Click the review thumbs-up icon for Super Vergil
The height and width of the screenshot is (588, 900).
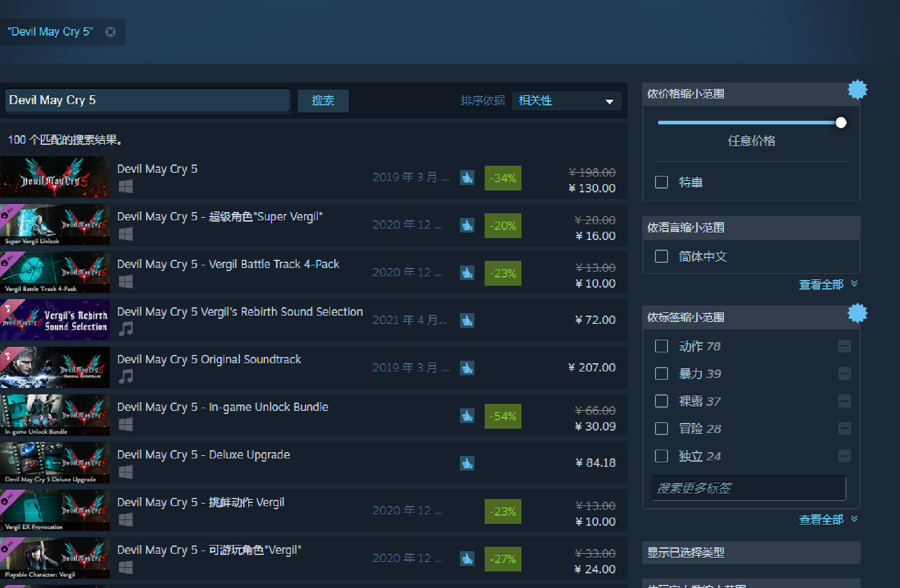[x=467, y=225]
